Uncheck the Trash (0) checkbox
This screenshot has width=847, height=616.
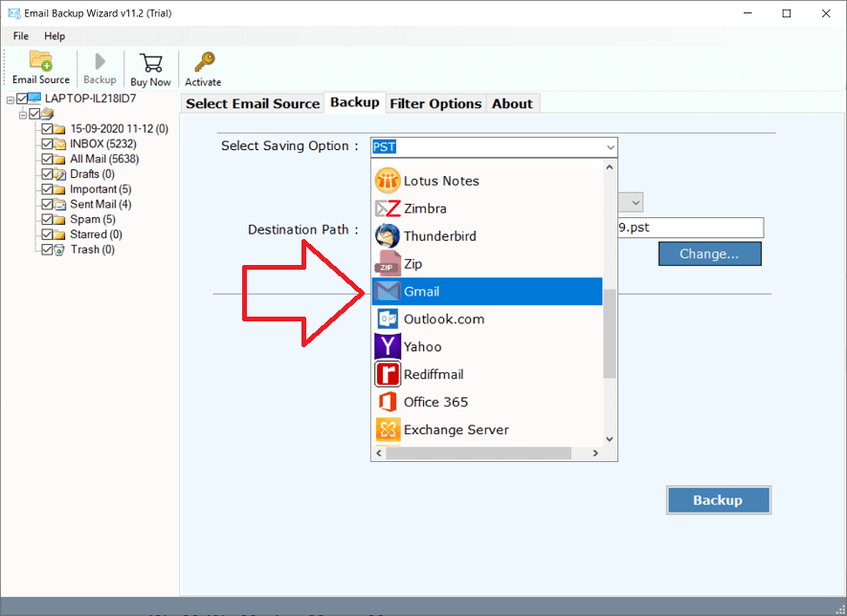click(x=47, y=250)
